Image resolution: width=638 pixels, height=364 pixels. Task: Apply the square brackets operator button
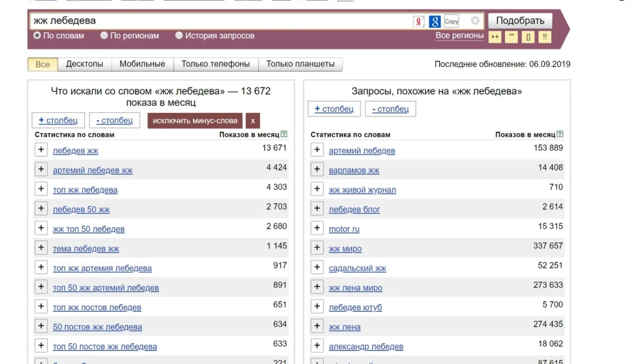[528, 37]
